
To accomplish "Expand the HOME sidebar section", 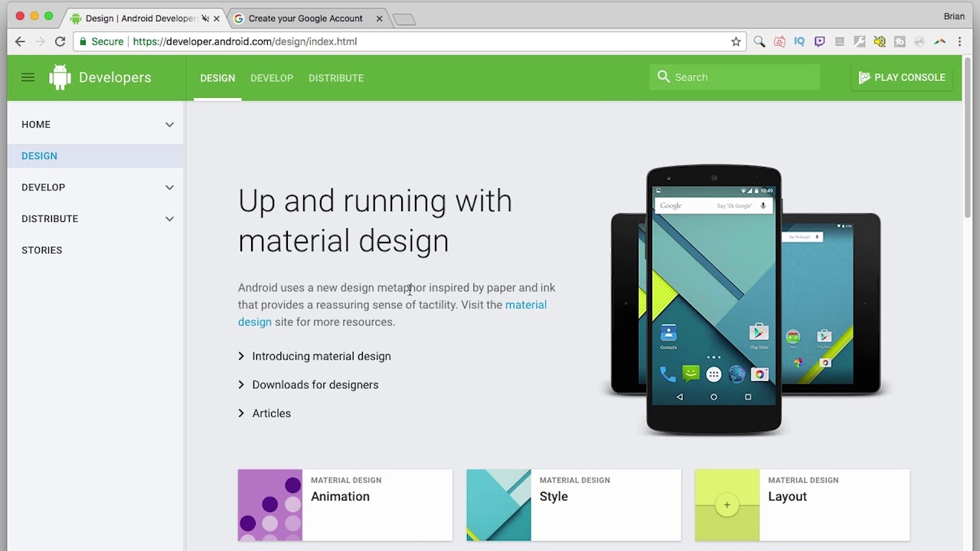I will (169, 125).
